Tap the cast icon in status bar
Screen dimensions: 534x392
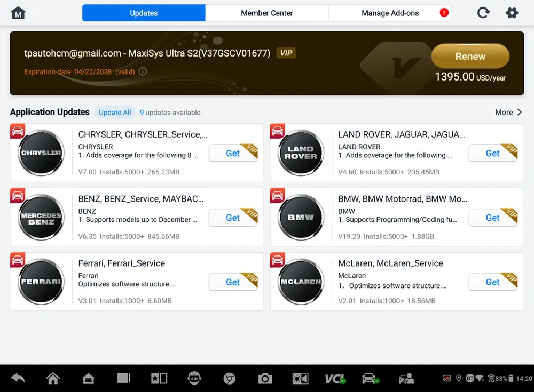(x=446, y=378)
